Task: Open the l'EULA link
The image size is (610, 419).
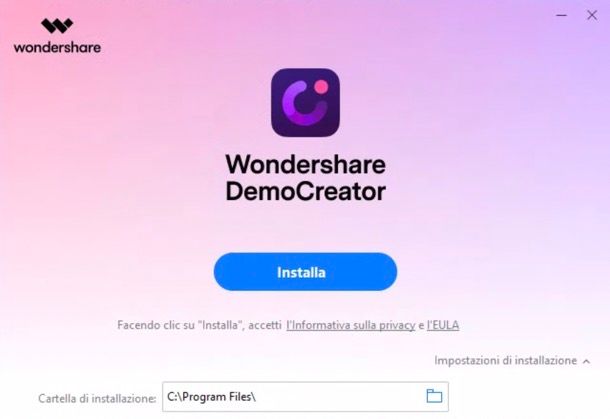Action: tap(443, 325)
